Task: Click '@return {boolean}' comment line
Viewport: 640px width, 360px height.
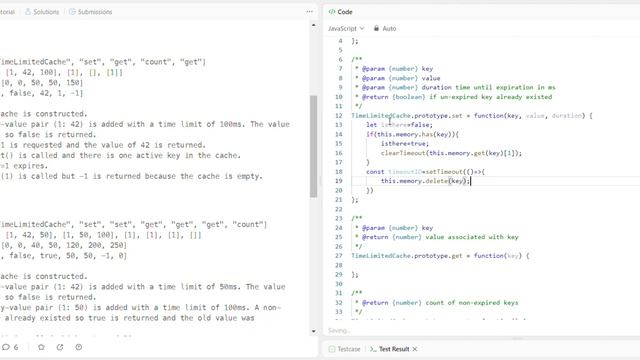Action: click(x=453, y=97)
